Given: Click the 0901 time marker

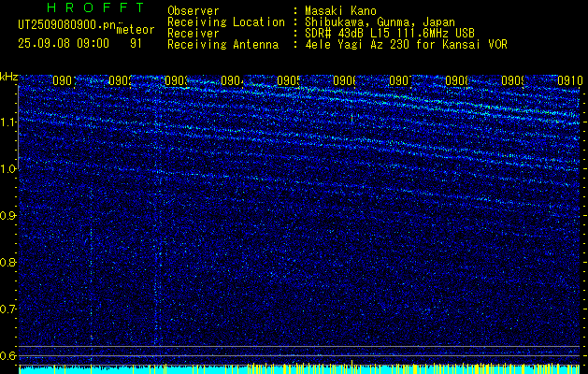Looking at the screenshot, I should point(65,80).
